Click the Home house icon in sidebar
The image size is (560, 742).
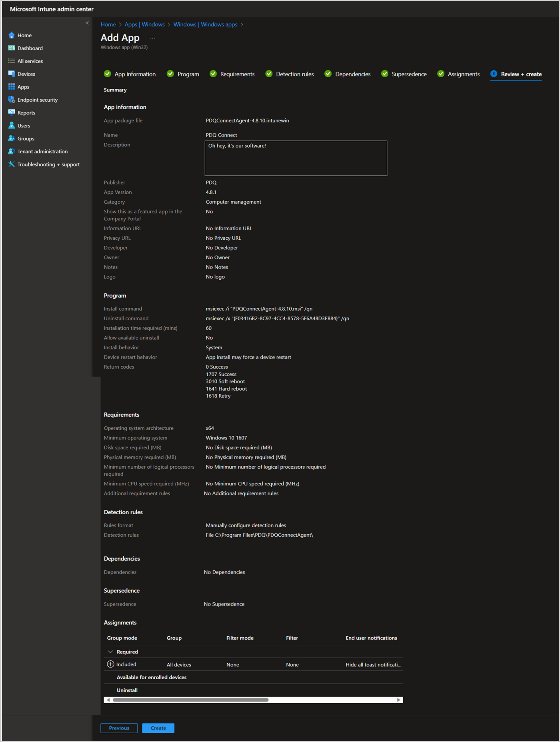pyautogui.click(x=12, y=35)
